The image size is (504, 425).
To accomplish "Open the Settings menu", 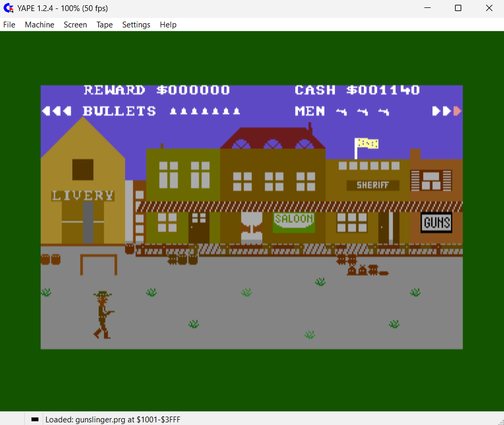I will click(x=136, y=25).
